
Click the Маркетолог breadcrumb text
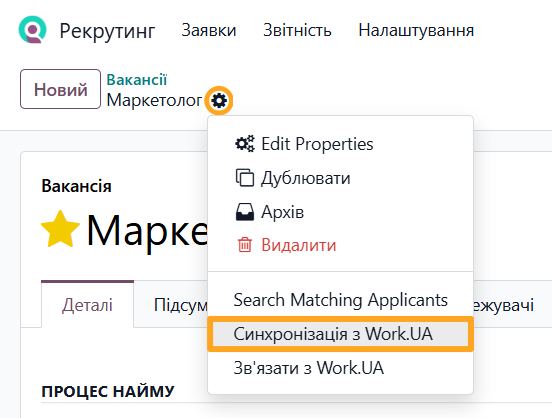pyautogui.click(x=155, y=101)
